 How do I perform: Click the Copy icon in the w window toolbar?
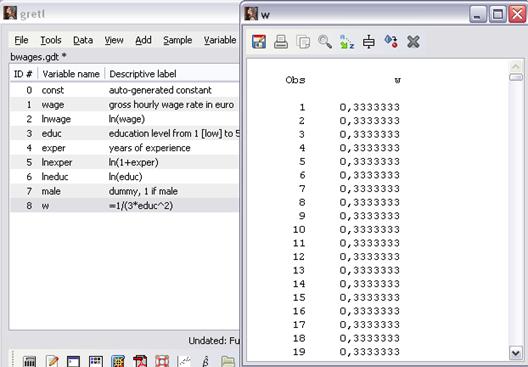tap(303, 42)
